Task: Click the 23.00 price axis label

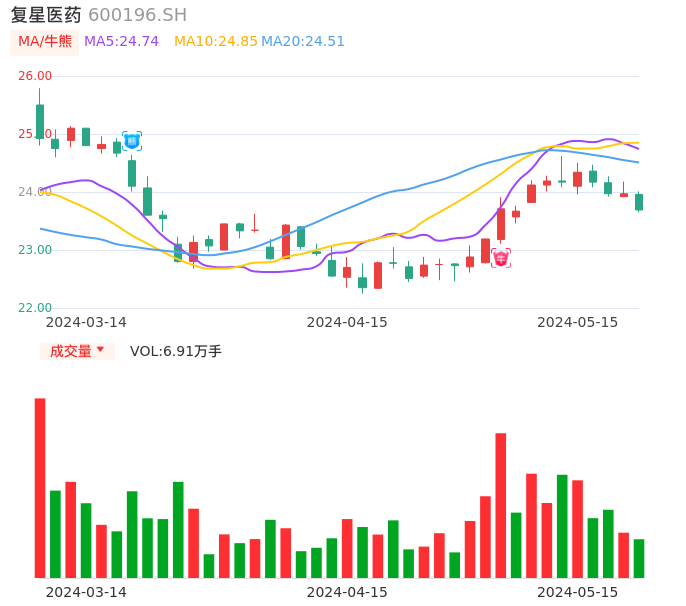Action: 35,250
